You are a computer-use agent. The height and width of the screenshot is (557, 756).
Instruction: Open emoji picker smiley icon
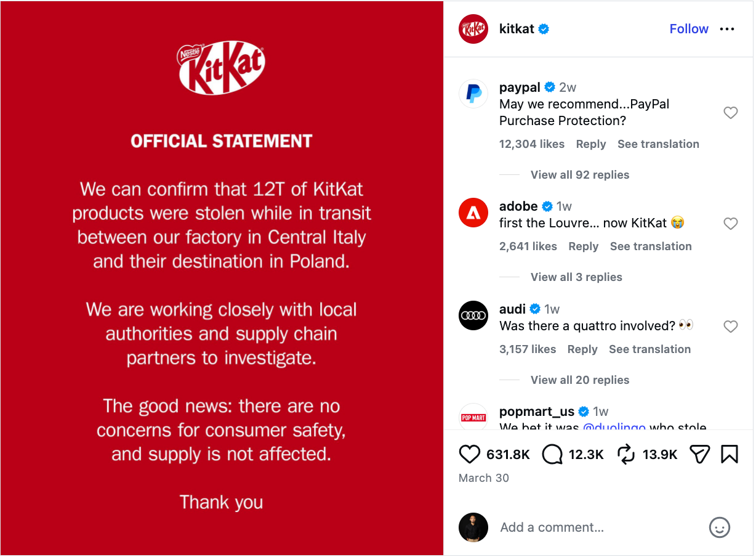coord(720,527)
